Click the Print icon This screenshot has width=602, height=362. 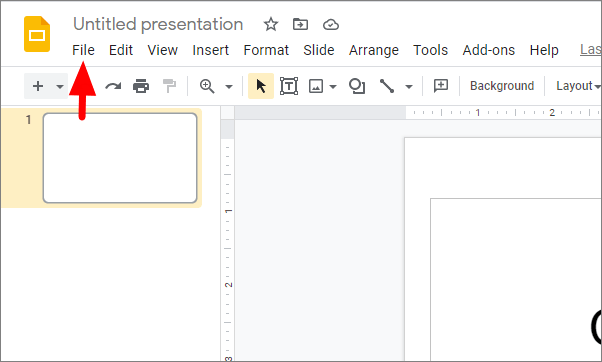point(141,86)
